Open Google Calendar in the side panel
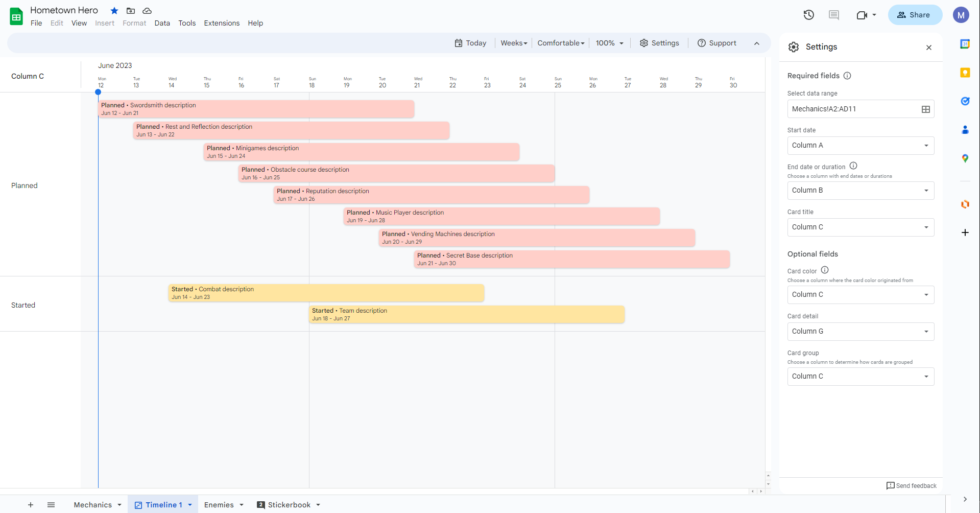Viewport: 980px width, 513px height. pos(965,44)
